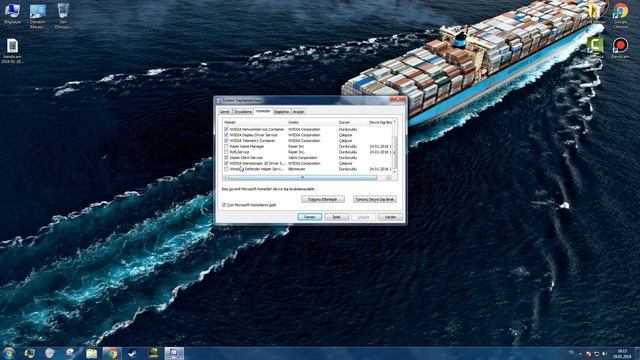640x360 pixels.
Task: Open the red Bandicam desktop shortcut
Action: click(620, 48)
